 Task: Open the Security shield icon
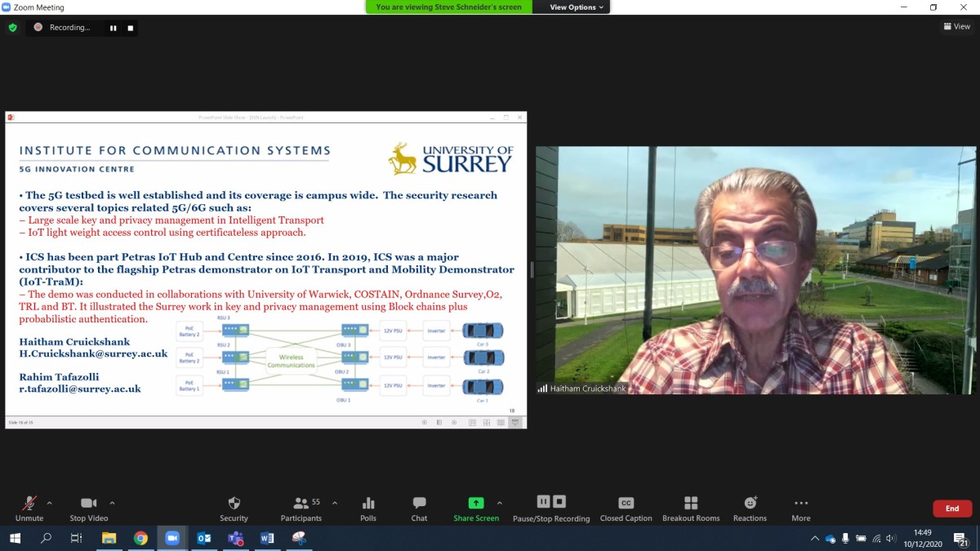(234, 504)
